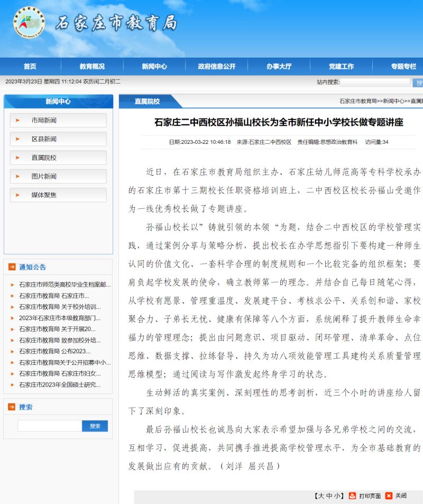Image resolution: width=423 pixels, height=504 pixels.
Task: Select the 党建工作 navigation item
Action: click(341, 66)
